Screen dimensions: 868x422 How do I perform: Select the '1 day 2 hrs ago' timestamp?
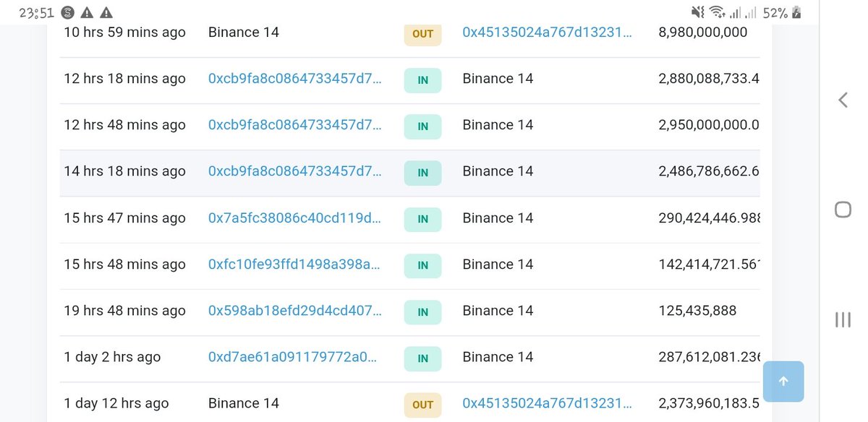[112, 357]
